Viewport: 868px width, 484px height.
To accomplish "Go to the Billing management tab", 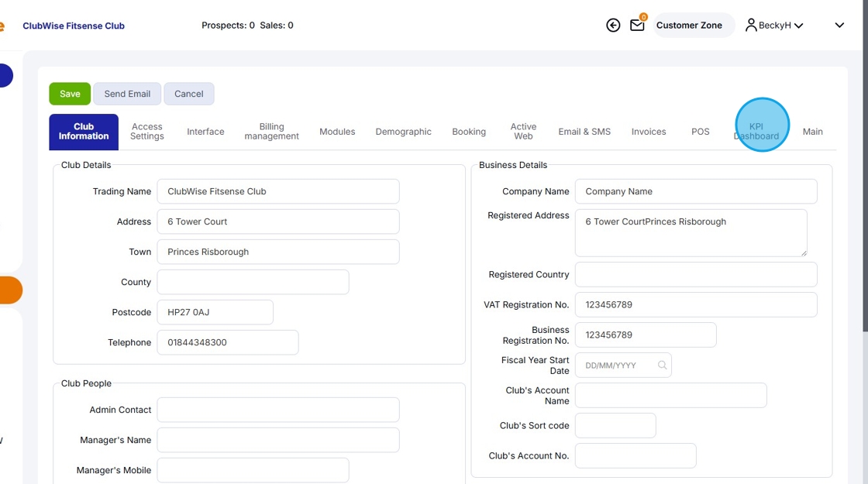I will (271, 132).
